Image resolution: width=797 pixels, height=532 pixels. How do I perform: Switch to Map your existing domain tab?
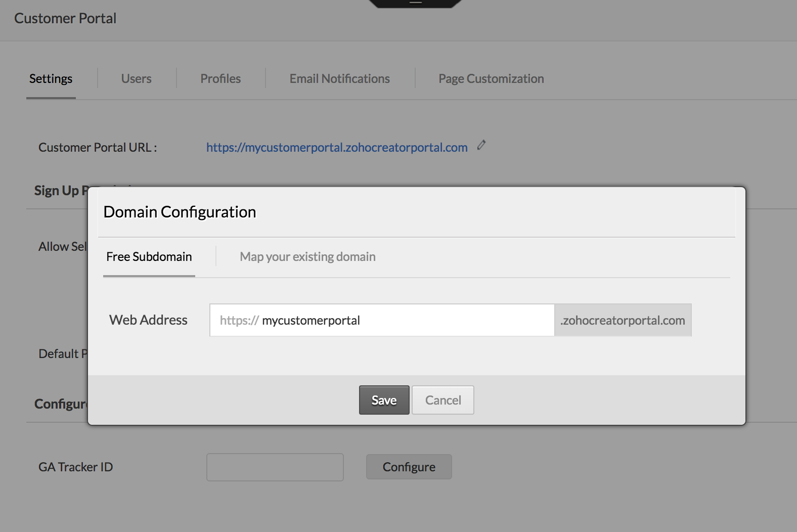coord(307,257)
